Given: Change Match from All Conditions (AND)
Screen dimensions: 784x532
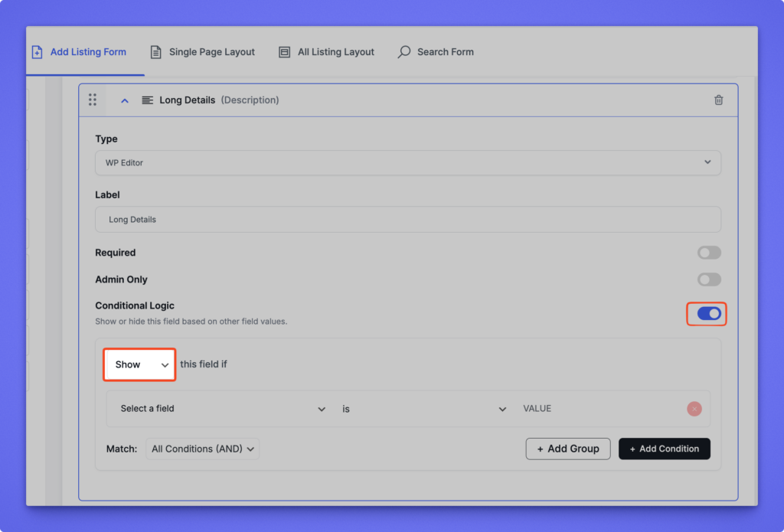Looking at the screenshot, I should click(x=203, y=449).
